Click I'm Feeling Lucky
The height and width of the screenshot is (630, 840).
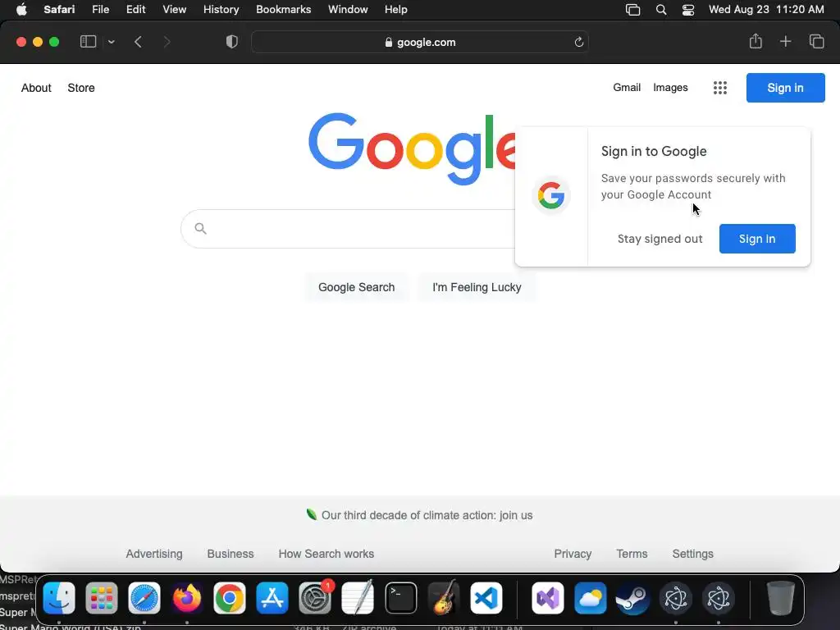tap(477, 287)
